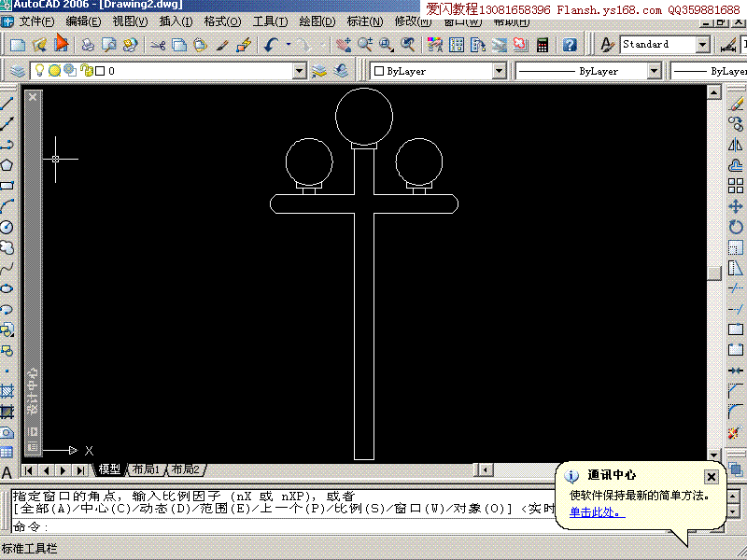This screenshot has width=747, height=560.
Task: Select the Line tool in draw toolbar
Action: [7, 103]
